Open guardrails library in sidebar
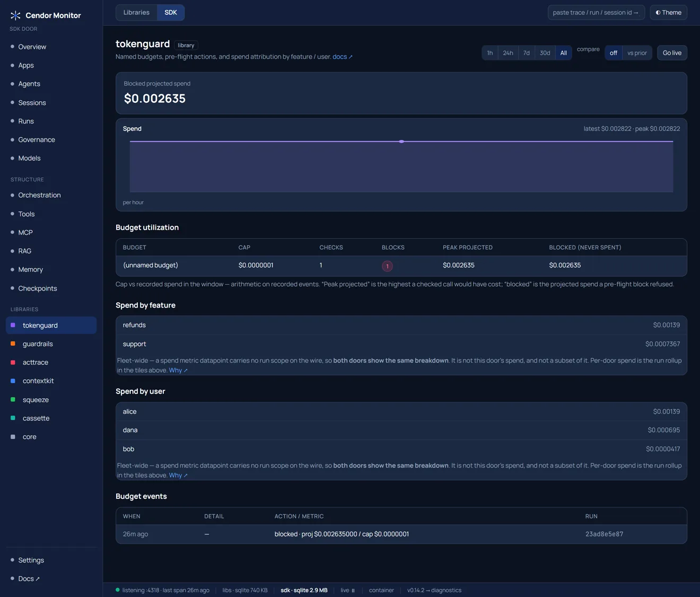The width and height of the screenshot is (700, 597). point(51,344)
